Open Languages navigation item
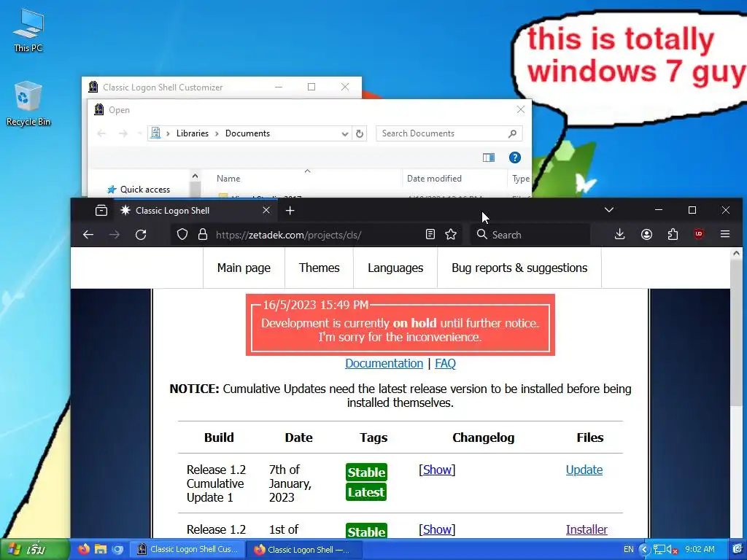Viewport: 747px width, 560px height. pos(395,268)
